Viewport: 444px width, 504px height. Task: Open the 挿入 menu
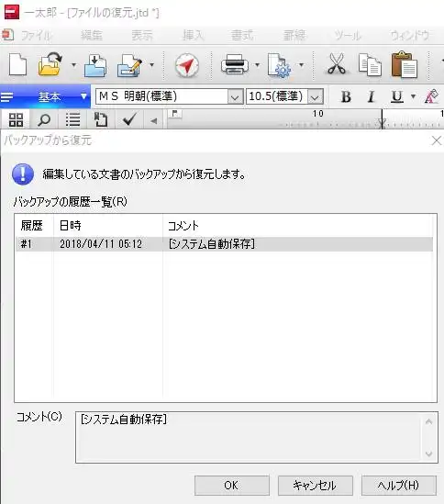pyautogui.click(x=193, y=35)
